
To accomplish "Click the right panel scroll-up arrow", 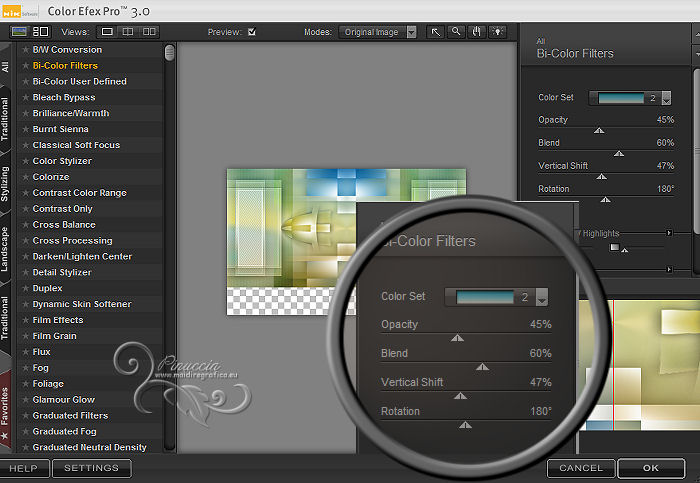I will [696, 33].
